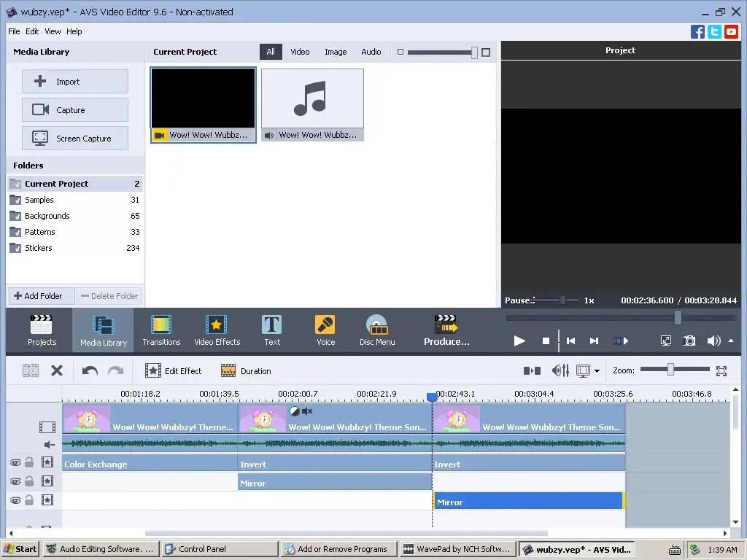
Task: Adjust the thumbnail size slider
Action: click(474, 52)
